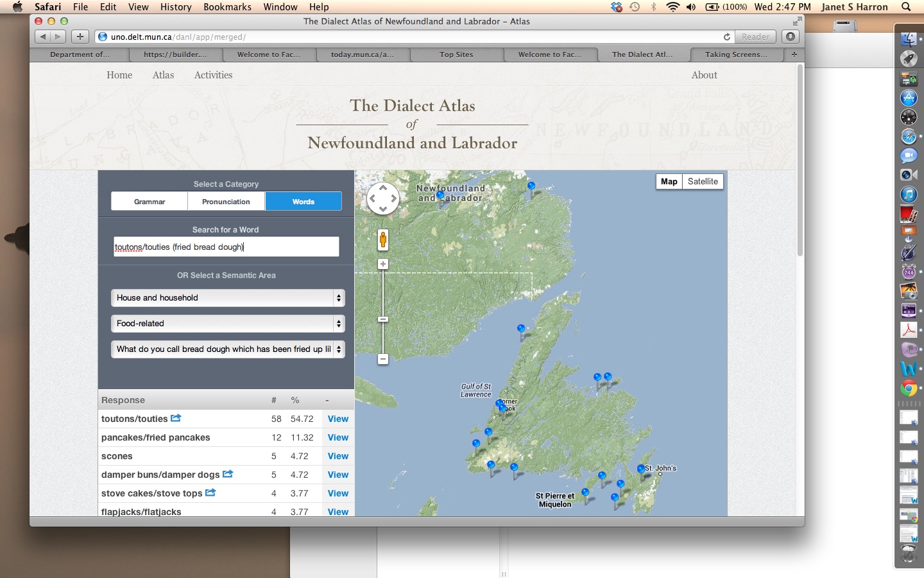Click the Reader button in the address bar
Image resolution: width=924 pixels, height=578 pixels.
(755, 37)
